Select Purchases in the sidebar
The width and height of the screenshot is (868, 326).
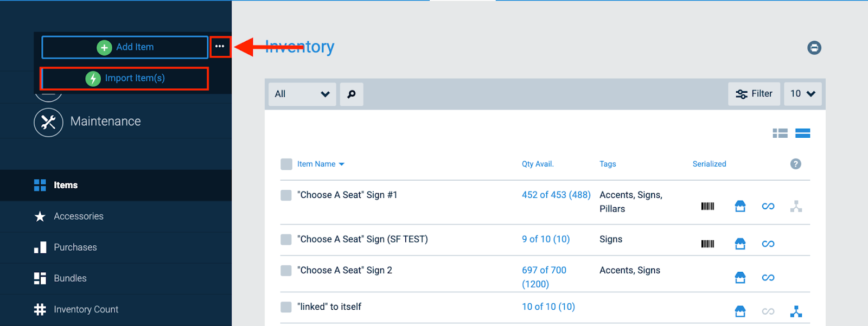(75, 247)
